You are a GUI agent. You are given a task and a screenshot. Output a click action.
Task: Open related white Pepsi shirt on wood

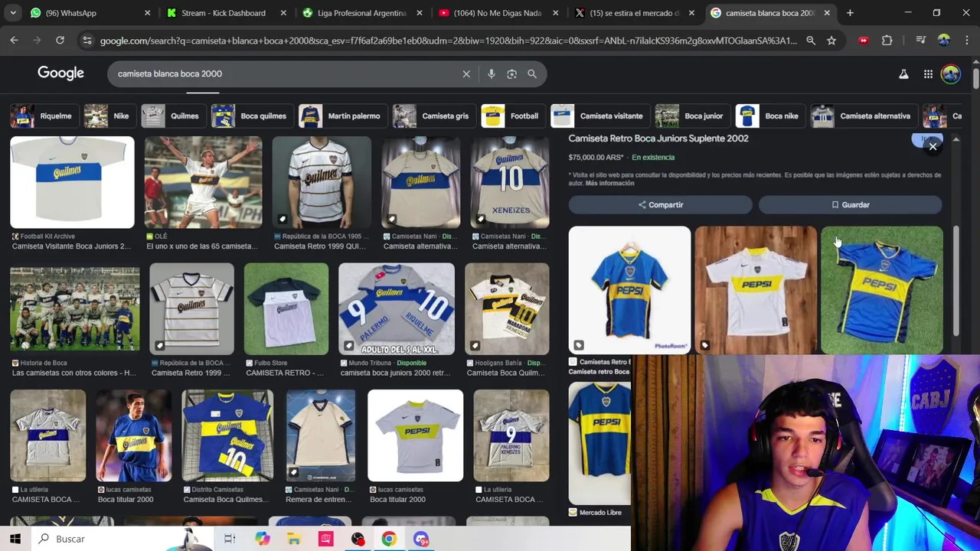(756, 290)
